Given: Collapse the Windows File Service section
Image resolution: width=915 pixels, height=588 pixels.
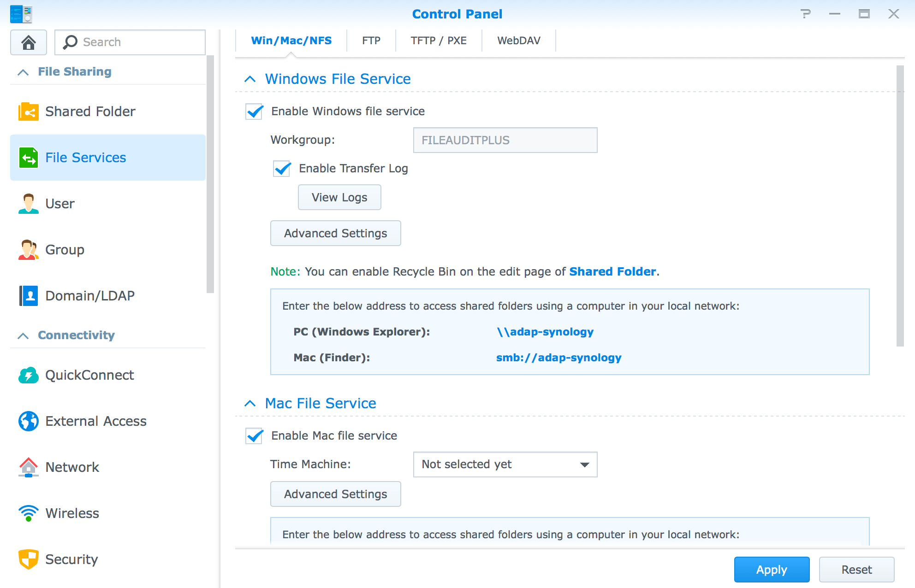Looking at the screenshot, I should pos(250,79).
